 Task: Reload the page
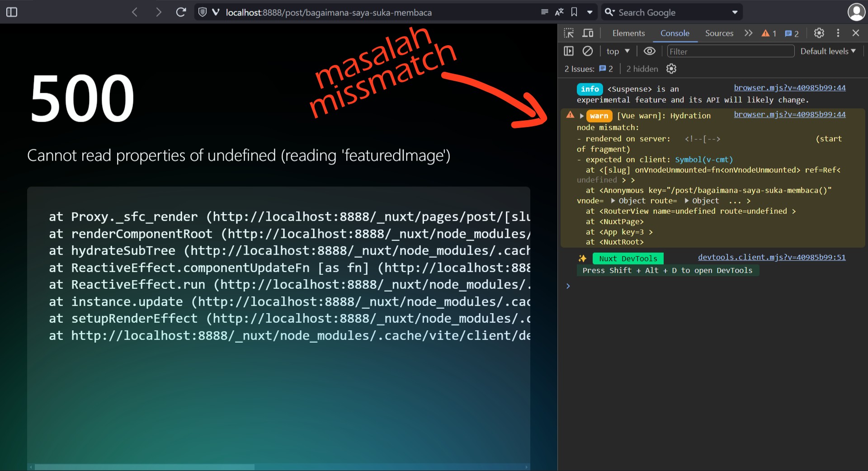tap(181, 12)
